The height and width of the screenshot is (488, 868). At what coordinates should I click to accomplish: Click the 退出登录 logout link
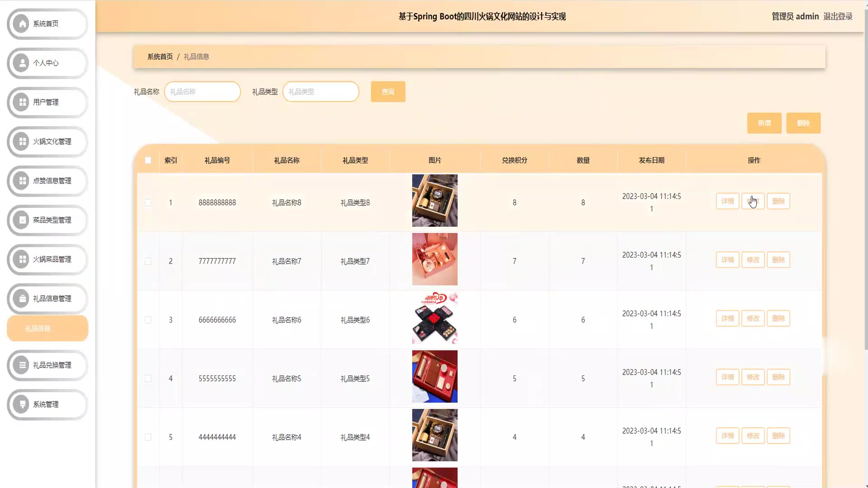tap(837, 17)
